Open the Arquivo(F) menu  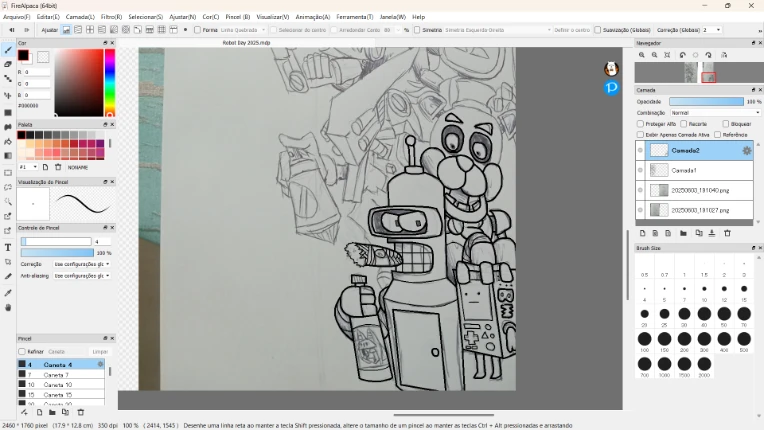click(x=17, y=17)
